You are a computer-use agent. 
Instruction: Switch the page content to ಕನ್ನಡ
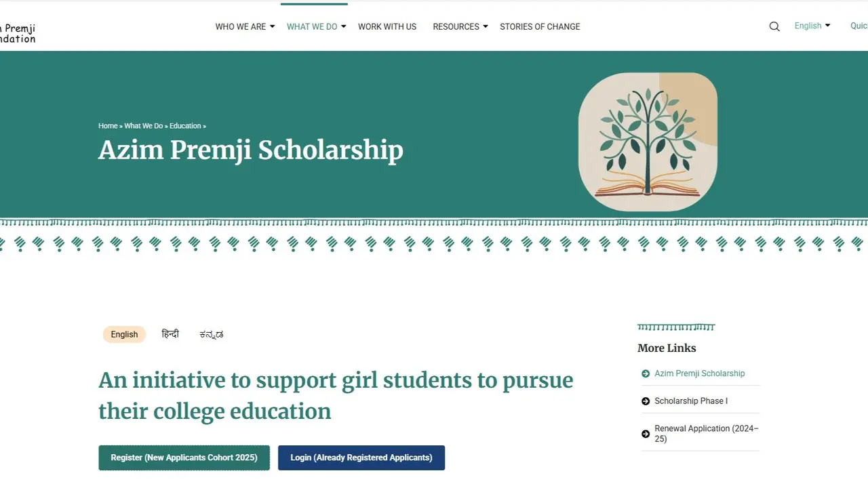211,333
